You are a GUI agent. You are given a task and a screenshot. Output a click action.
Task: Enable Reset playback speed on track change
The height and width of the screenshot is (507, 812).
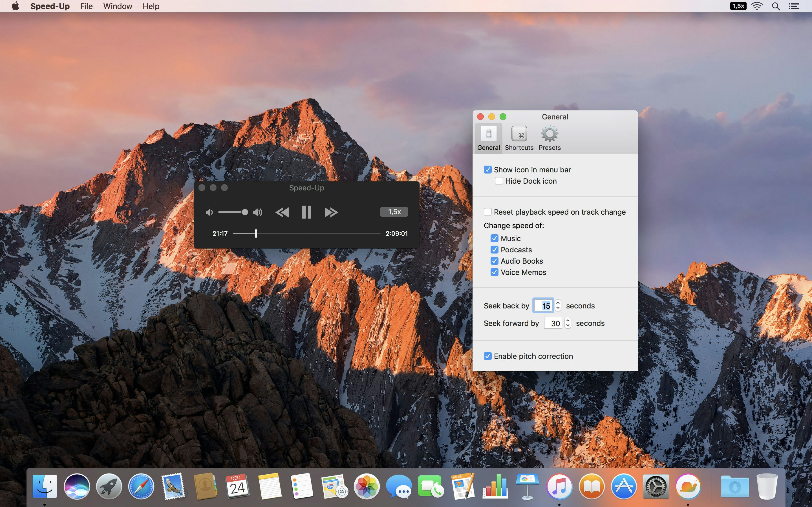coord(487,212)
